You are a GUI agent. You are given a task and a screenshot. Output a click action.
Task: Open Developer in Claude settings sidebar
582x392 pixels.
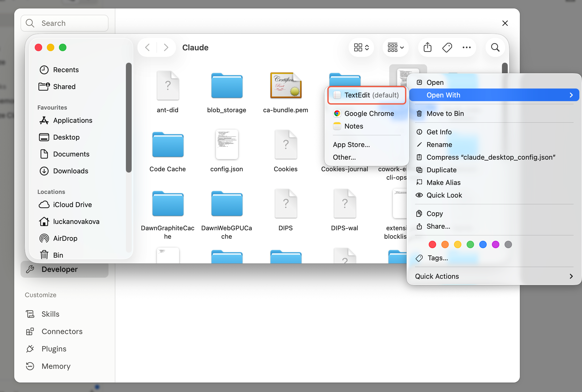click(x=65, y=269)
